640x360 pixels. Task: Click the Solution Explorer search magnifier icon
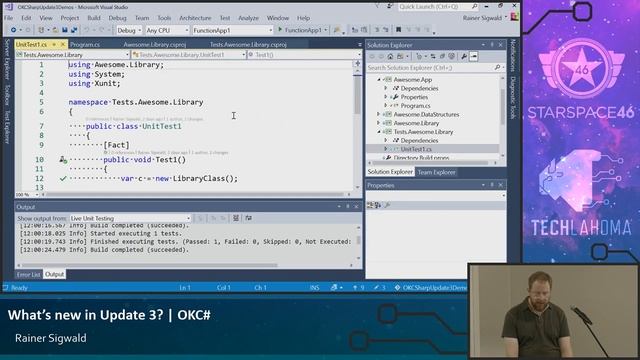tap(497, 67)
